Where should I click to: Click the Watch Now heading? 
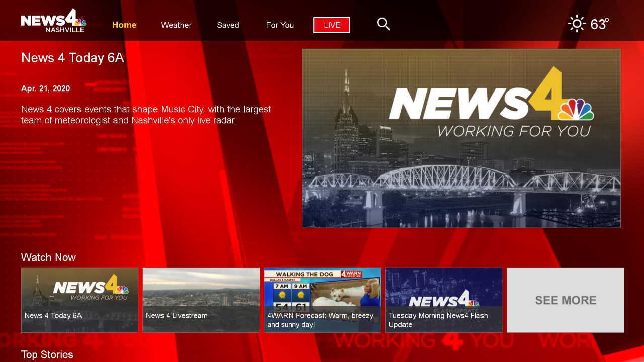click(48, 257)
